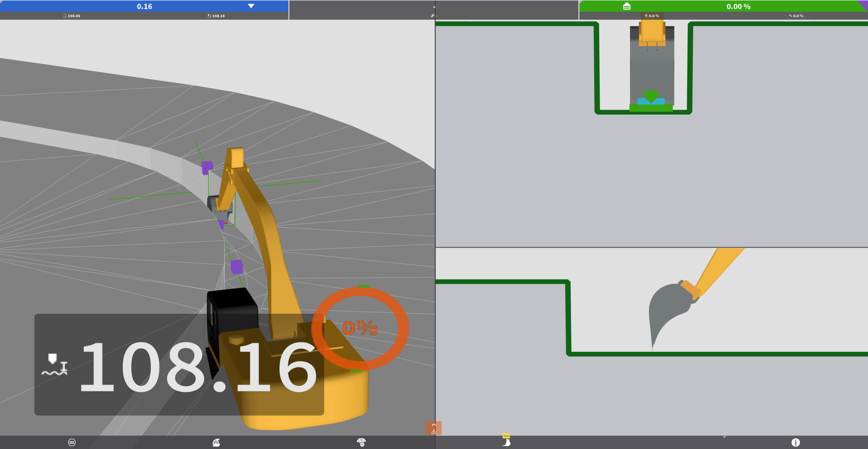Click the orange 0% circular gauge
The image size is (868, 449).
[360, 328]
